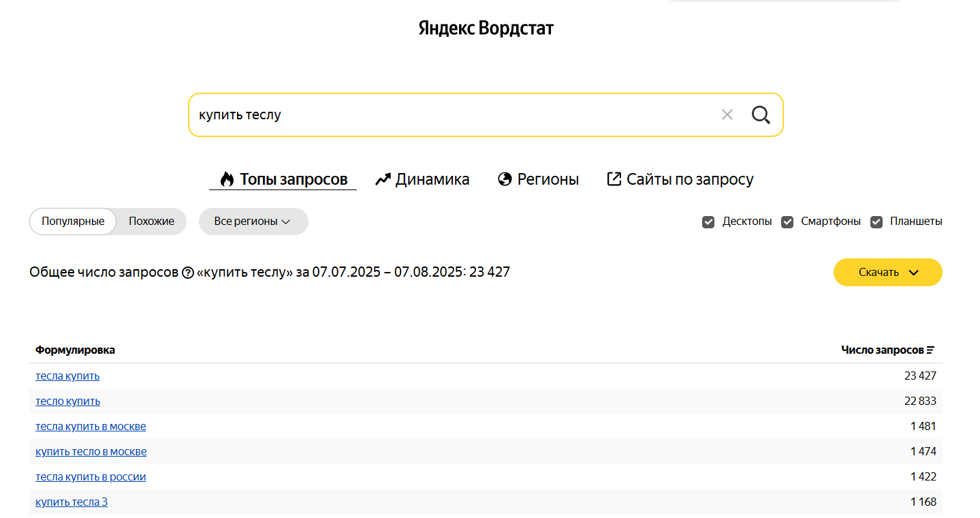Toggle the Планшеты checkbox
The height and width of the screenshot is (518, 980).
[876, 222]
